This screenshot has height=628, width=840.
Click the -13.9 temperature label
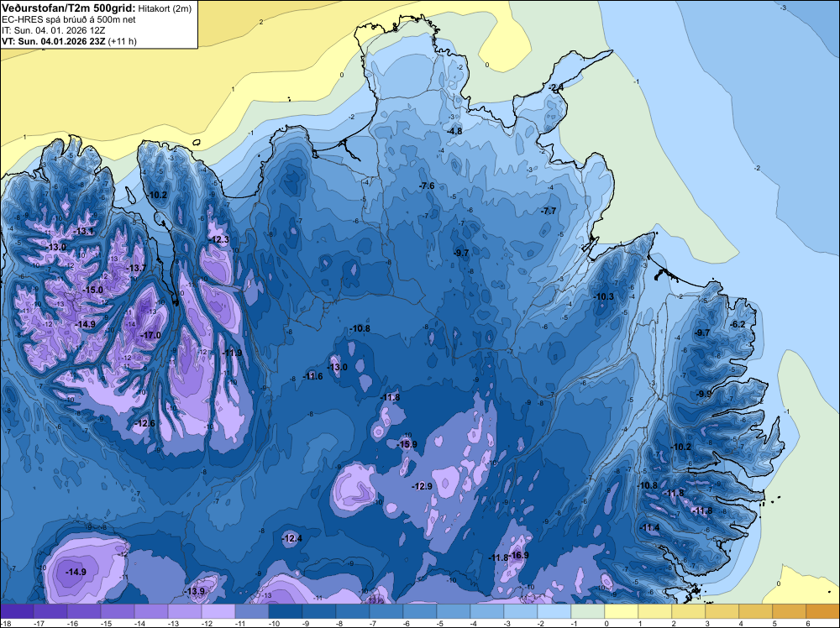pyautogui.click(x=195, y=591)
